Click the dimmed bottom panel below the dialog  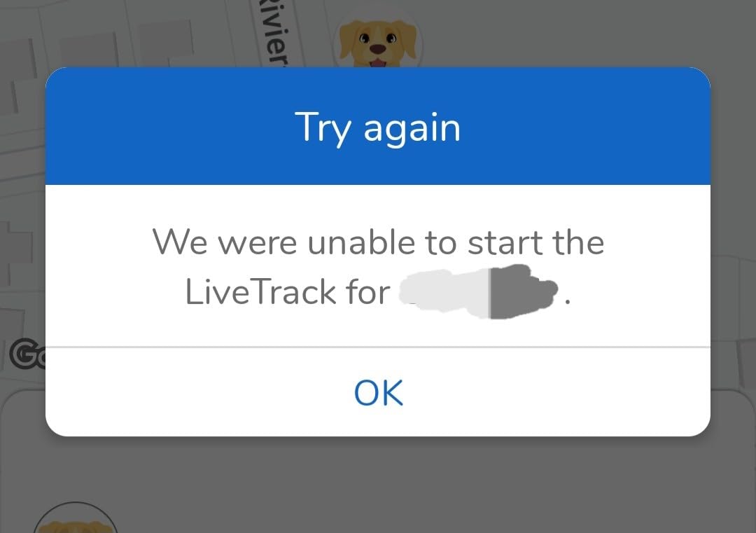point(378,485)
